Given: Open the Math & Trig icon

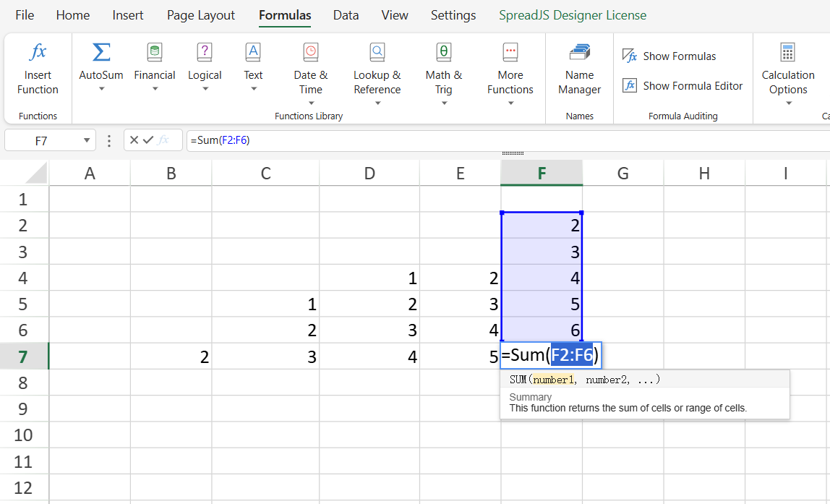Looking at the screenshot, I should pyautogui.click(x=444, y=52).
